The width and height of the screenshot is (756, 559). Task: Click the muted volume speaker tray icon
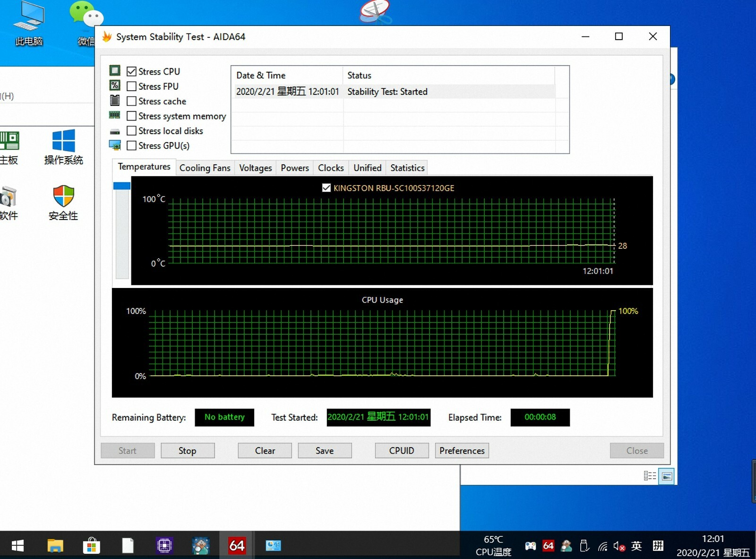click(619, 547)
